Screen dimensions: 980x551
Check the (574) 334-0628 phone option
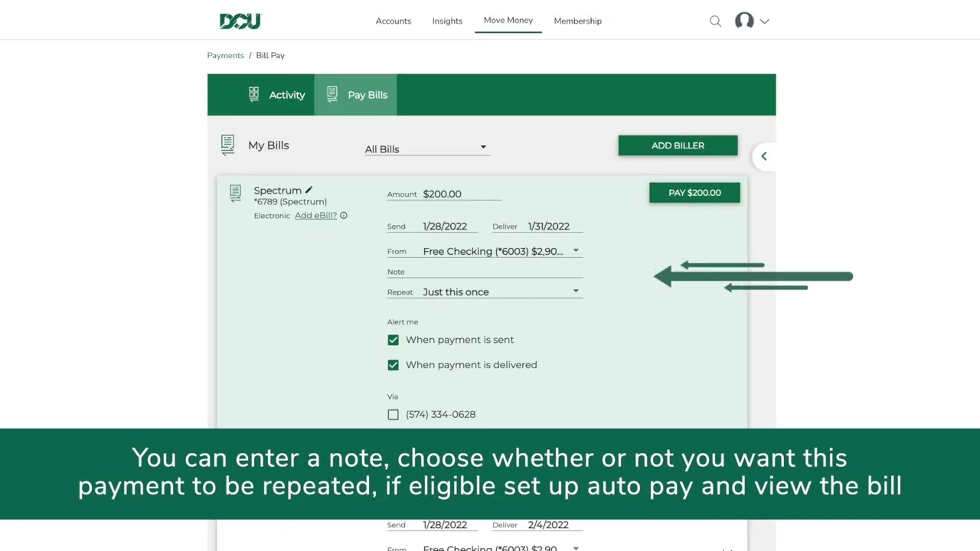pos(393,414)
